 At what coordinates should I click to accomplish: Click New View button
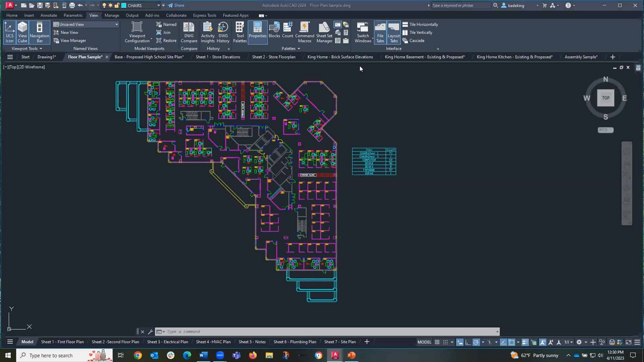point(66,33)
